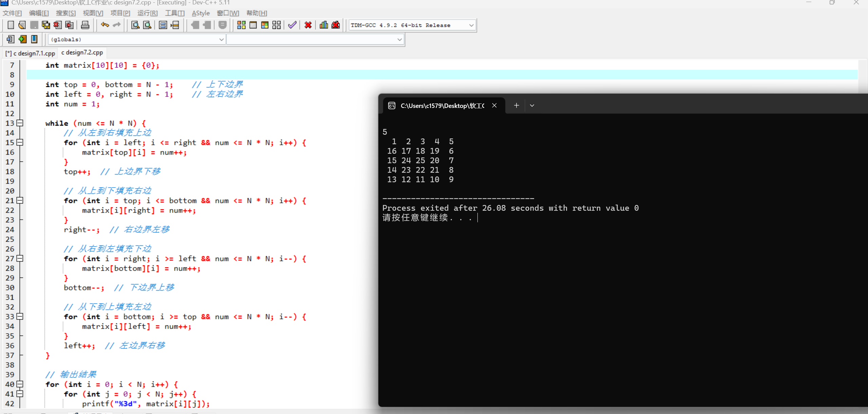Switch to the c design7.1.cpp tab
868x414 pixels.
tap(31, 53)
